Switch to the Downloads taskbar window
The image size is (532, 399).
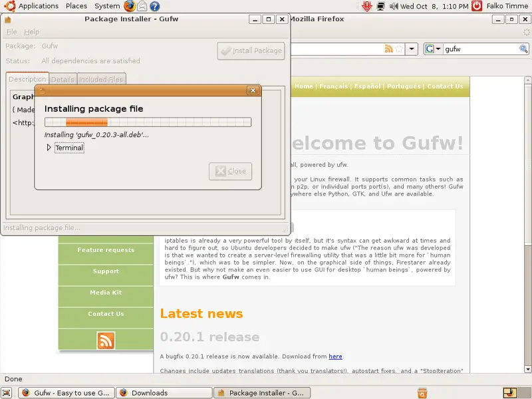[x=164, y=393]
